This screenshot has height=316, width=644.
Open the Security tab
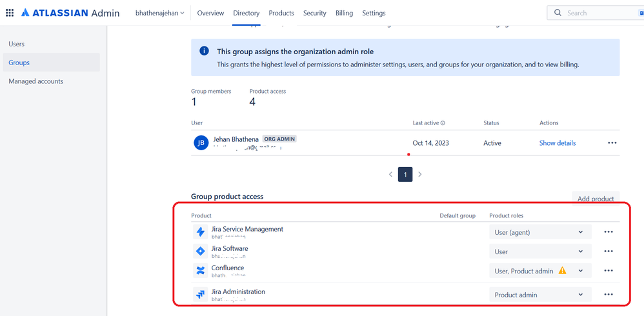(315, 13)
